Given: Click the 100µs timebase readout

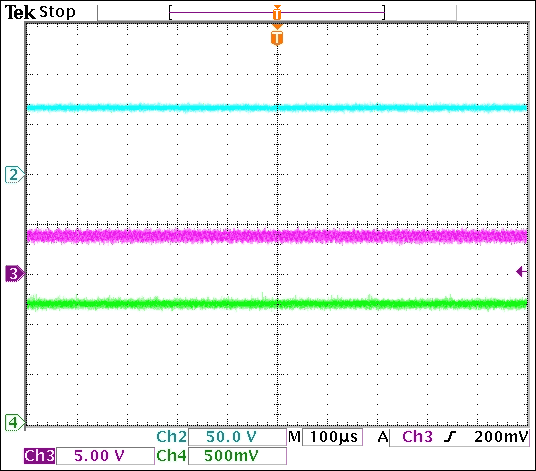Looking at the screenshot, I should 333,437.
